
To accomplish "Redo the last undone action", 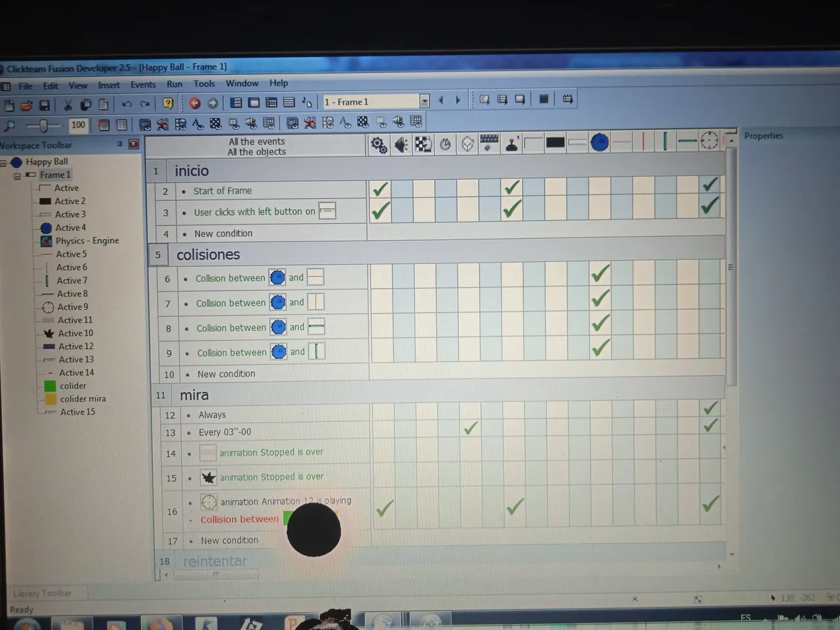I will (x=144, y=104).
